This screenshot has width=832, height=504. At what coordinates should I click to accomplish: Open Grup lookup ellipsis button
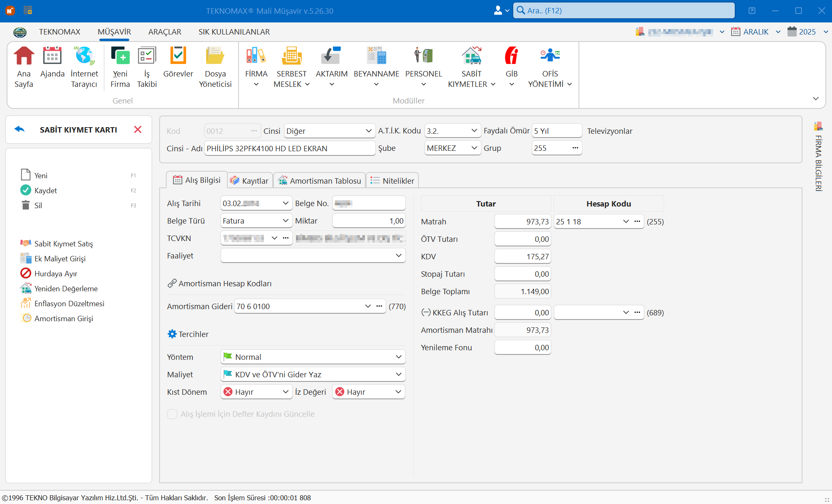(575, 148)
